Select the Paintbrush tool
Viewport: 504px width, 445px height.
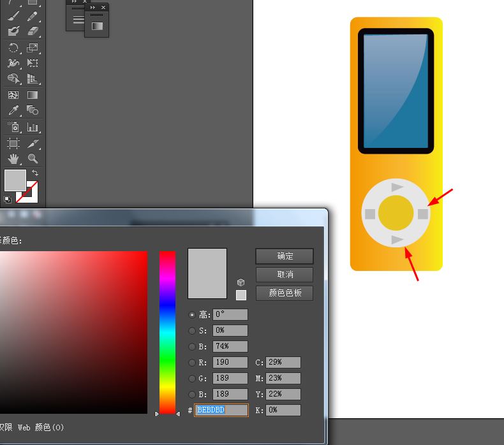point(13,16)
